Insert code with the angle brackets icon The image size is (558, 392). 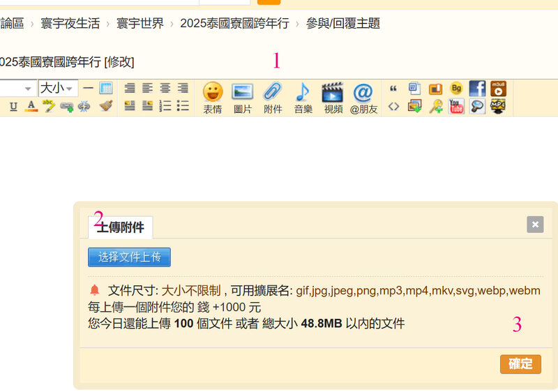393,107
